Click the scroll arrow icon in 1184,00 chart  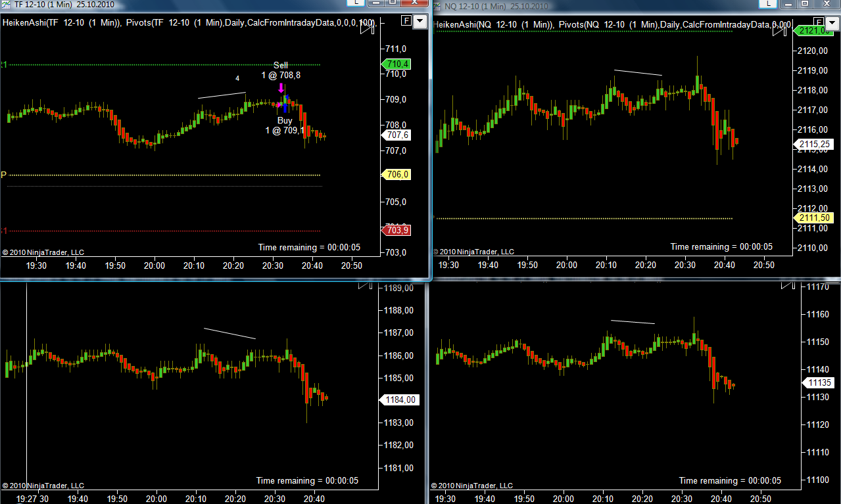click(x=365, y=285)
